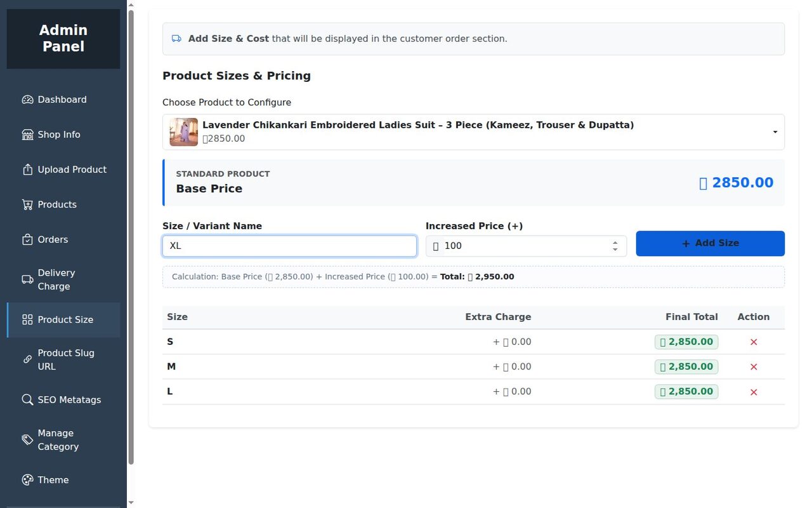Click the Action column header
This screenshot has height=508, width=812.
coord(754,317)
